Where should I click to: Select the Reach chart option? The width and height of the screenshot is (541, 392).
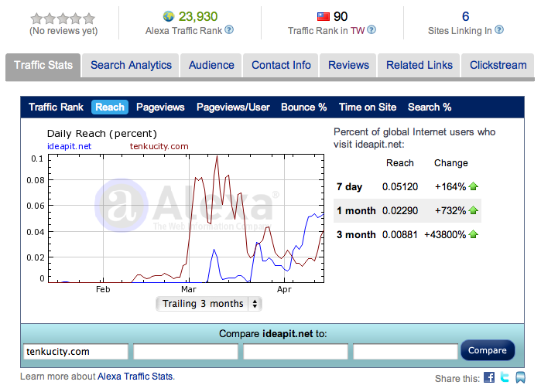click(110, 107)
